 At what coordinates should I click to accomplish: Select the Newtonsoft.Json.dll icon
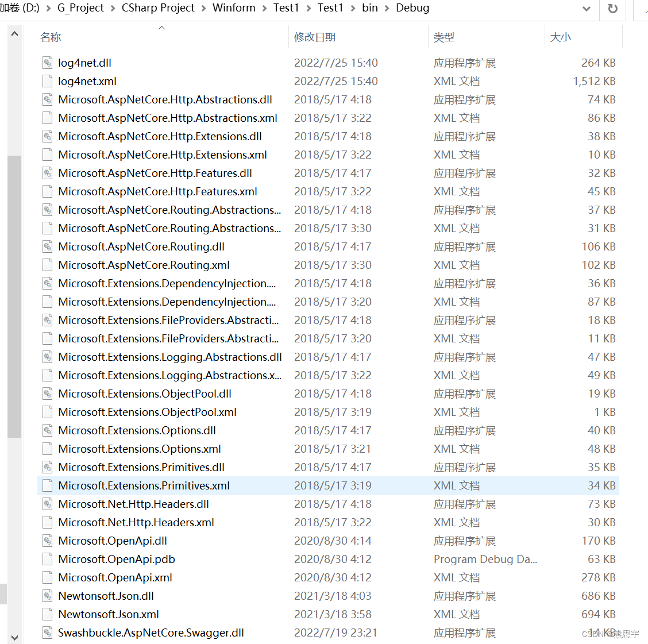tap(48, 596)
